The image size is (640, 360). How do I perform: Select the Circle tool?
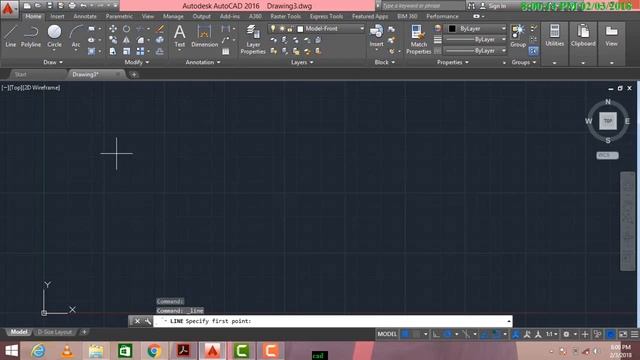pos(54,36)
